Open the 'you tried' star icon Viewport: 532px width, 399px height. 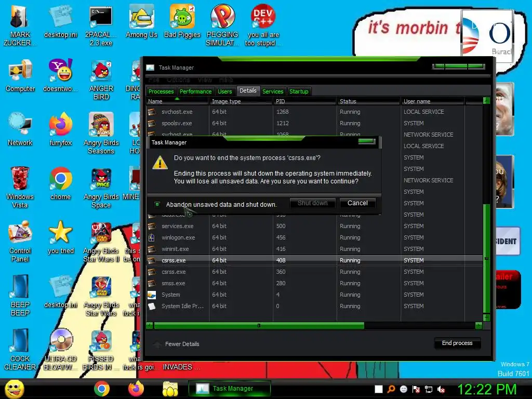click(60, 237)
